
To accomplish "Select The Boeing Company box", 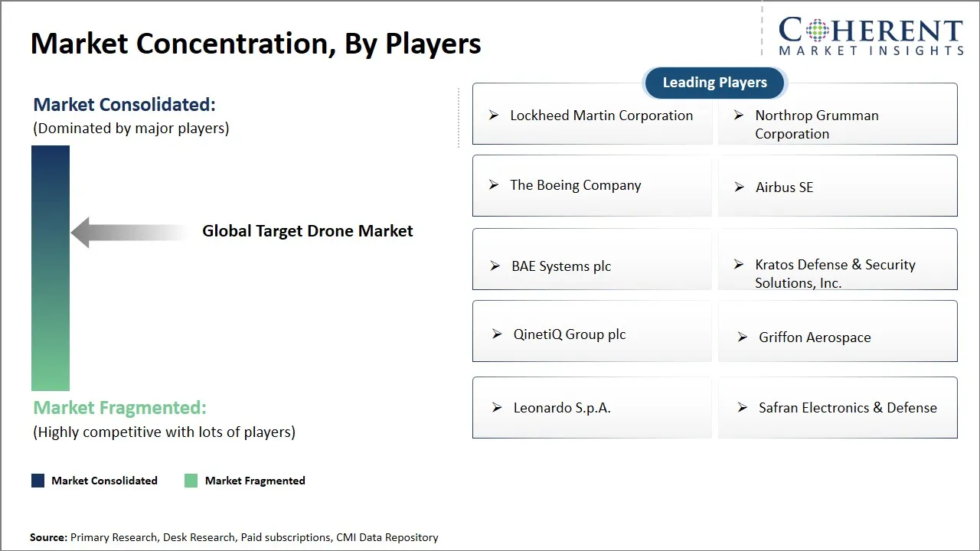I will [592, 186].
